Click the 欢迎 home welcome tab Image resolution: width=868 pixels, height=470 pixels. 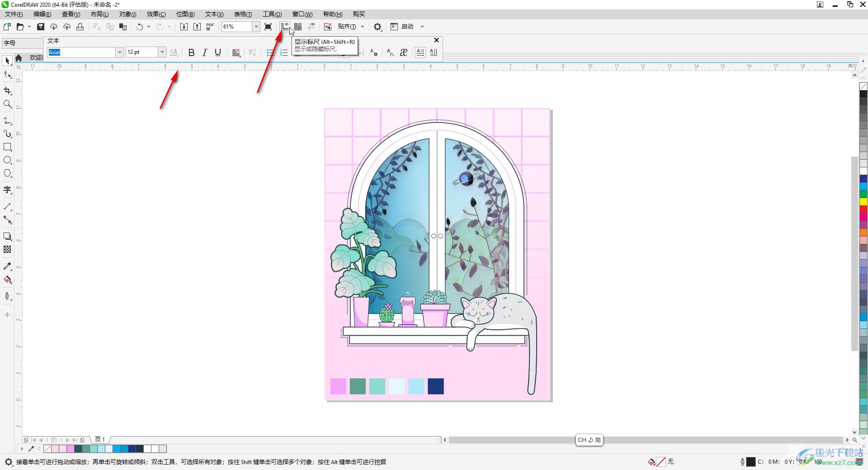(x=29, y=58)
